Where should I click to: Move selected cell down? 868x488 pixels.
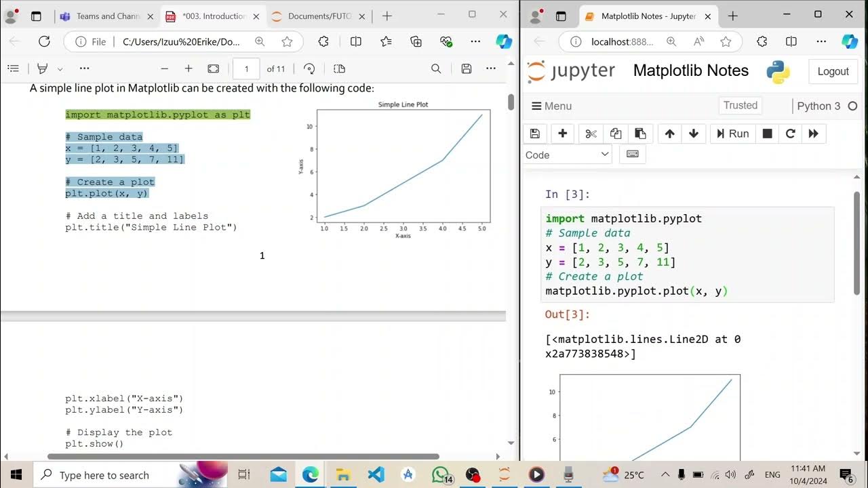tap(694, 134)
